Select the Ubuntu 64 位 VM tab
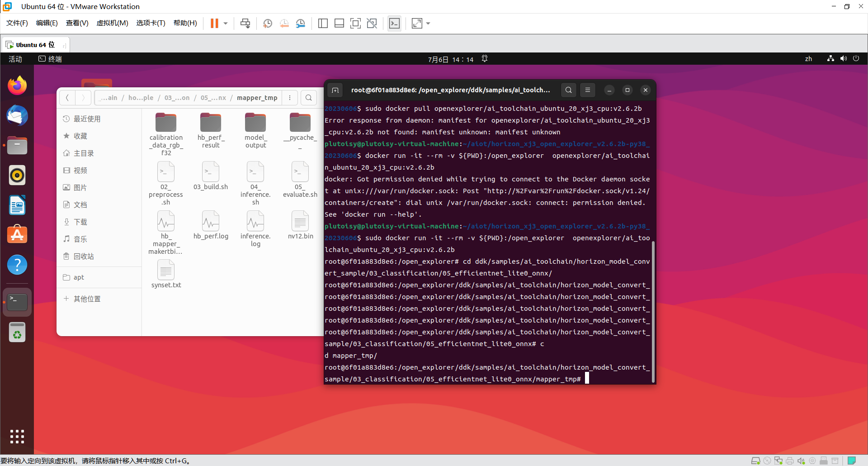Viewport: 868px width, 466px height. pos(35,45)
